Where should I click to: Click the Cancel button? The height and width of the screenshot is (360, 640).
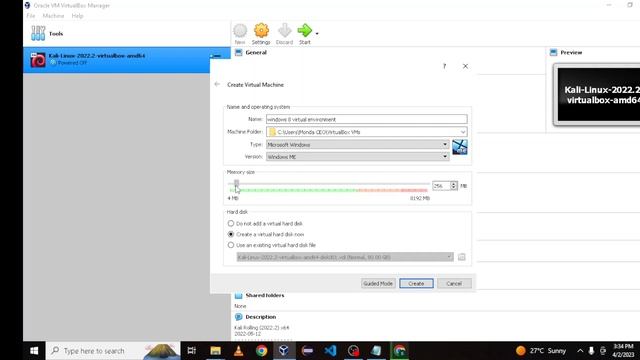click(x=454, y=283)
